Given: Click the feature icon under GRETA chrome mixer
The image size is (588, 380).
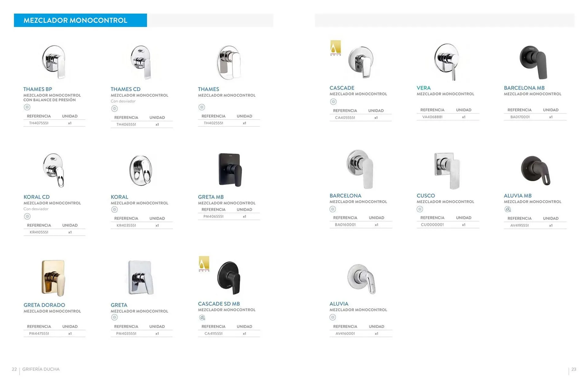Looking at the screenshot, I should point(115,317).
